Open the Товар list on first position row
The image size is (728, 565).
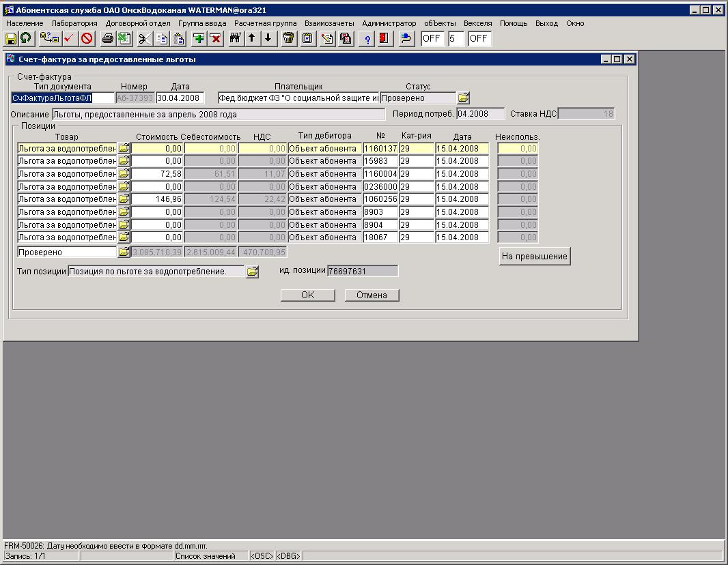tap(124, 148)
